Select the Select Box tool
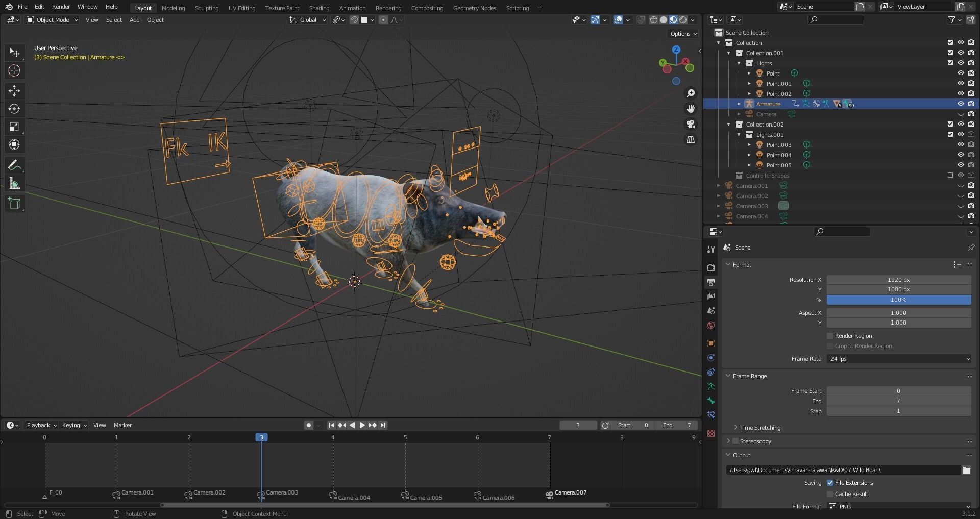This screenshot has height=519, width=980. (x=14, y=53)
